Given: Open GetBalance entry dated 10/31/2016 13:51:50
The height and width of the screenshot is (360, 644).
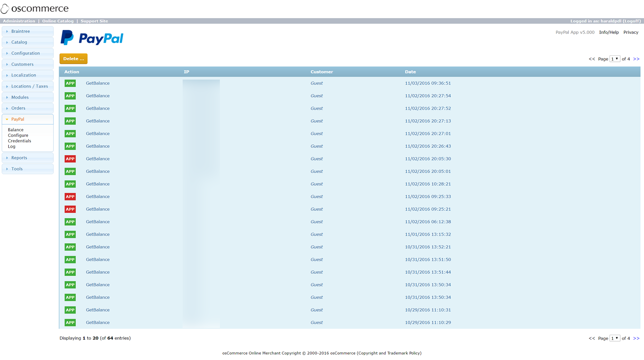Looking at the screenshot, I should click(x=98, y=260).
